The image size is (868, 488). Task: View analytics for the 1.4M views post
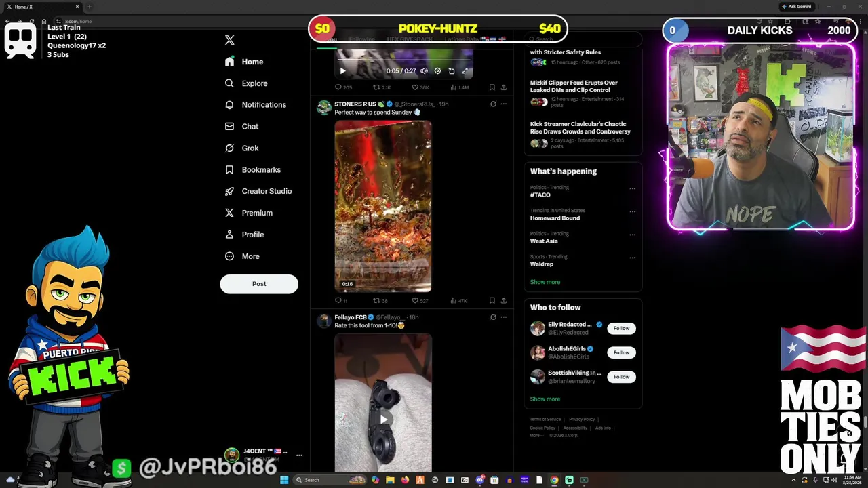coord(459,87)
